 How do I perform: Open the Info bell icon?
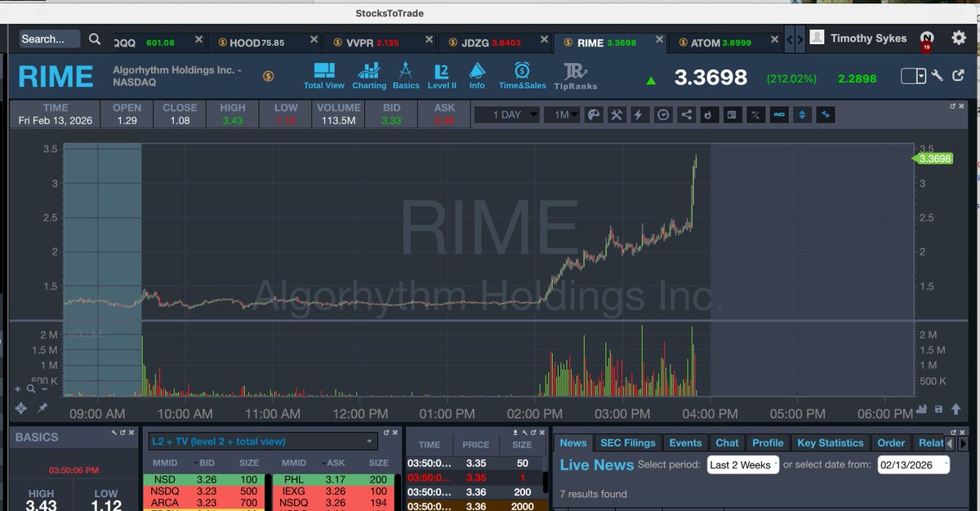pyautogui.click(x=477, y=74)
